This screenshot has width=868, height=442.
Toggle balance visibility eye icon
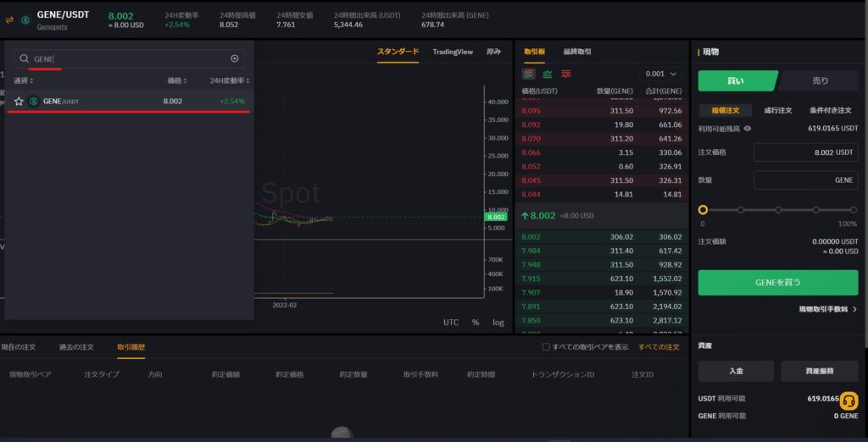click(x=748, y=129)
